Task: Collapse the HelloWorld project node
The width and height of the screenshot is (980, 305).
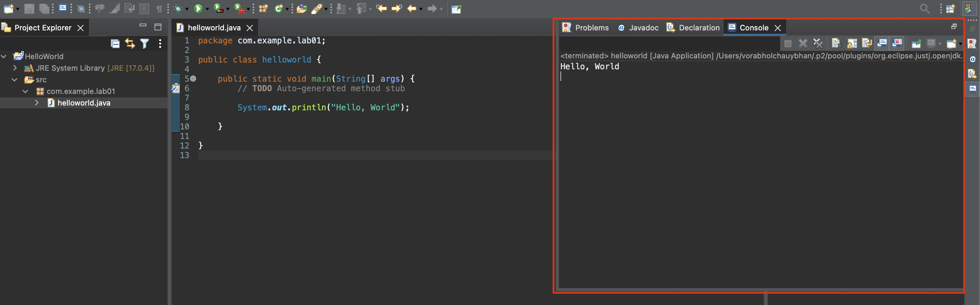Action: 4,56
